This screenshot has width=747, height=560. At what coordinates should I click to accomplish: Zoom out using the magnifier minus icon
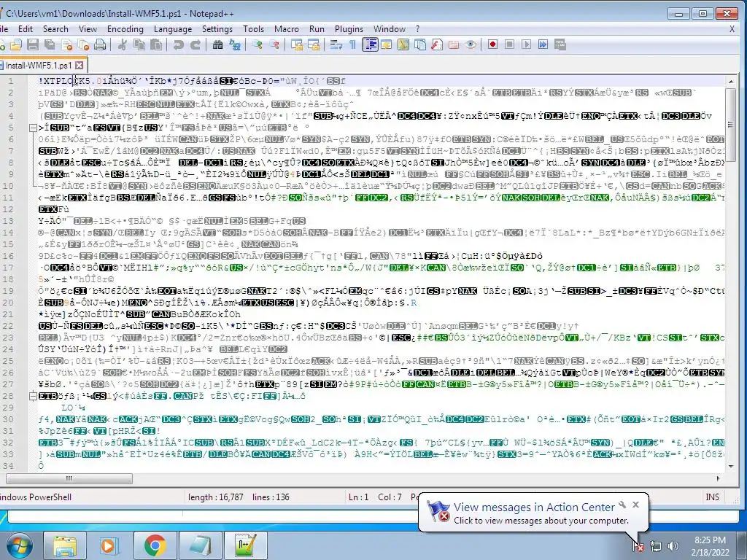(274, 44)
